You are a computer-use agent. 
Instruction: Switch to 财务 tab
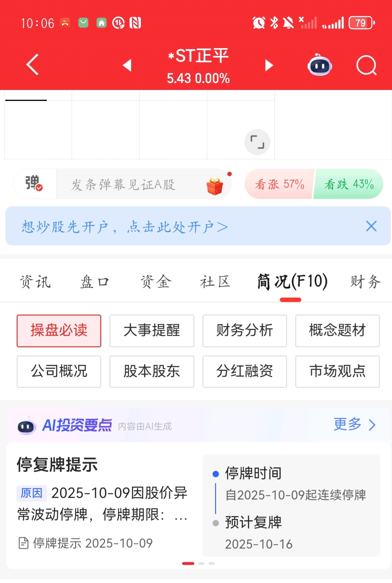(x=366, y=281)
